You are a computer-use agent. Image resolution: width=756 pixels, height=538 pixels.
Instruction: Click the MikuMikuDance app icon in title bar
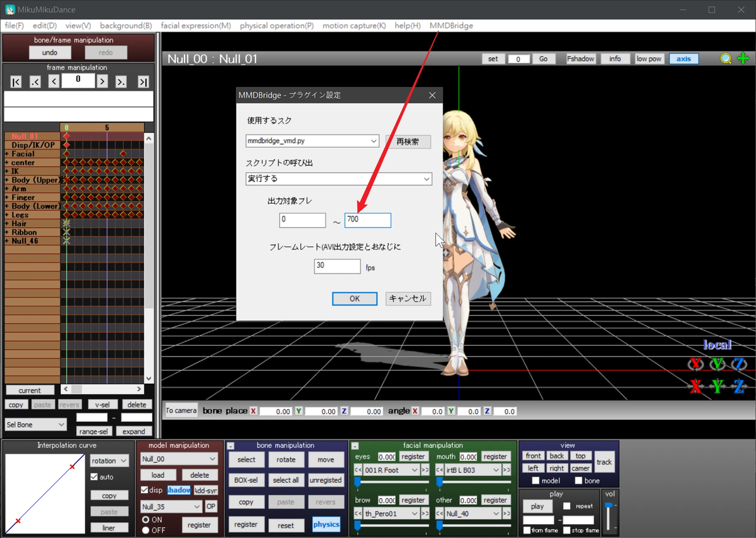click(x=10, y=10)
